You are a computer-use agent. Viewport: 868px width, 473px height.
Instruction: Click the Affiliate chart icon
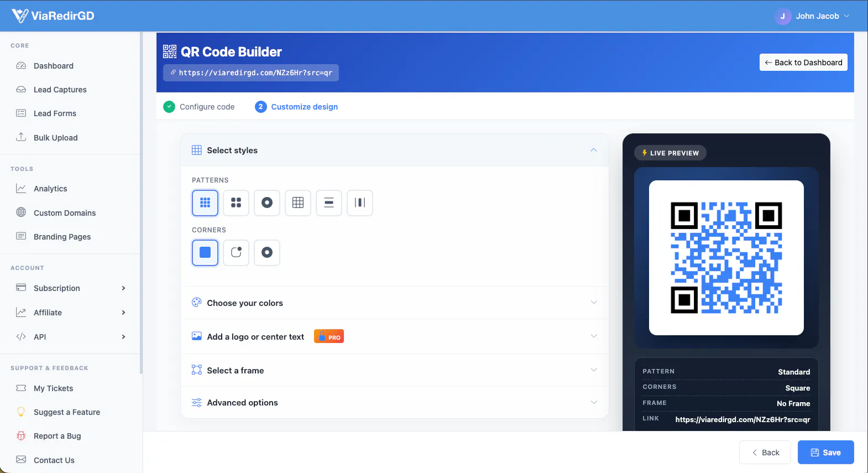pos(21,312)
